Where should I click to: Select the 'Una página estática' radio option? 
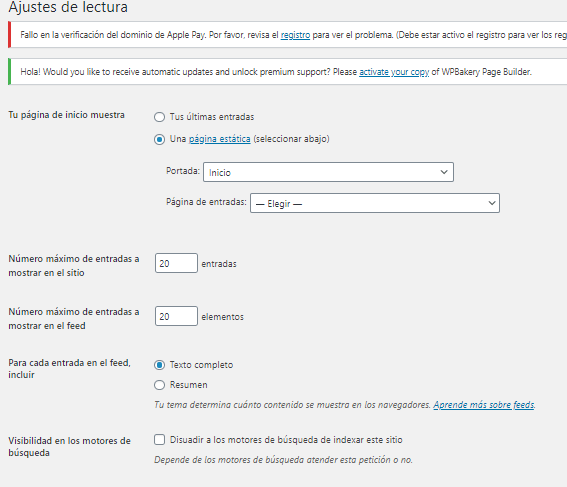(x=159, y=140)
